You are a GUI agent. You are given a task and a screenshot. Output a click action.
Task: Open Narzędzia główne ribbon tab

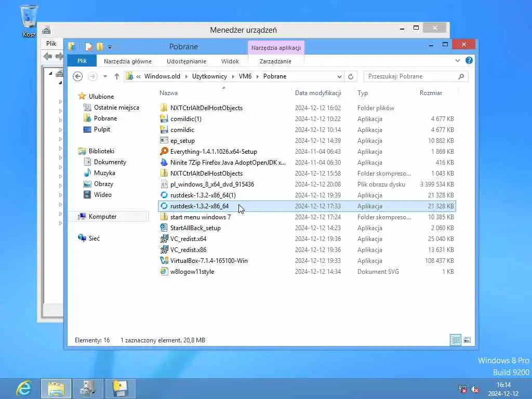pos(128,61)
